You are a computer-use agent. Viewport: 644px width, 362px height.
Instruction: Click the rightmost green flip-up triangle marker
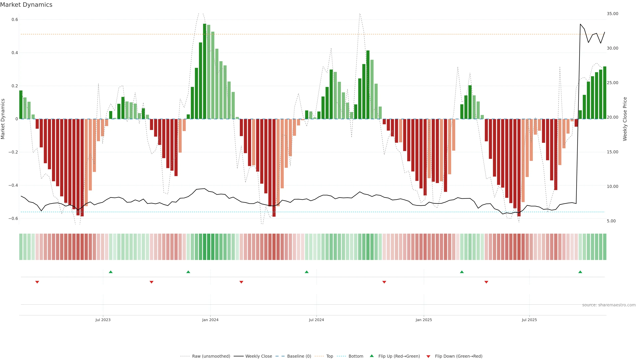[580, 272]
